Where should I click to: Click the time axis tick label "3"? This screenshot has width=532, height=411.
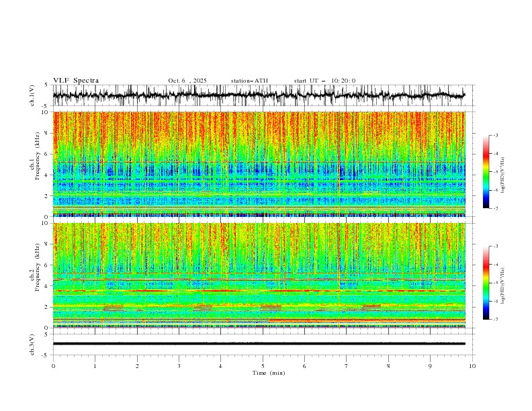[179, 366]
